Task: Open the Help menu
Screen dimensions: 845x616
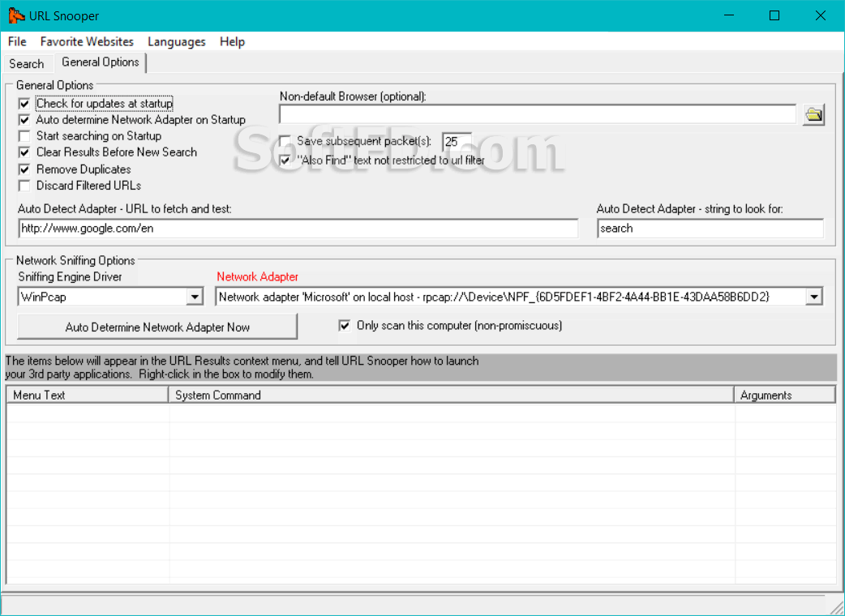Action: click(x=232, y=41)
